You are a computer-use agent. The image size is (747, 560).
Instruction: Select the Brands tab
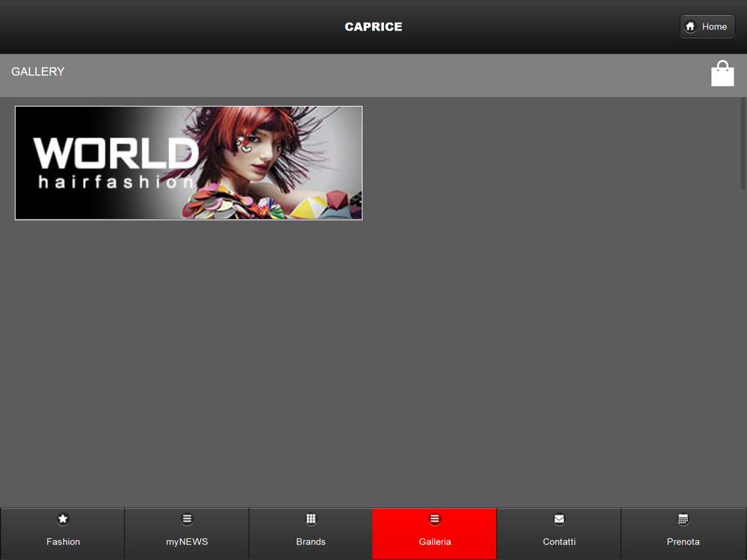coord(311,533)
